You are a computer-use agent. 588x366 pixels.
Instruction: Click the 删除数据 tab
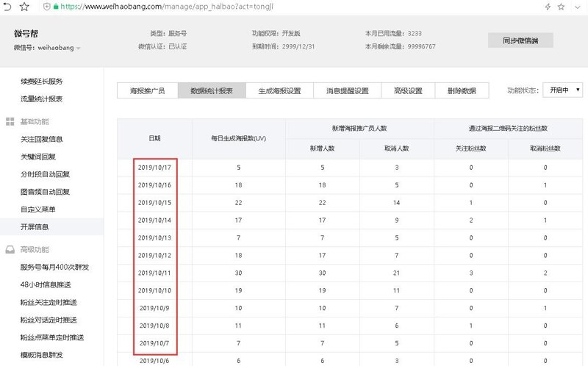462,90
